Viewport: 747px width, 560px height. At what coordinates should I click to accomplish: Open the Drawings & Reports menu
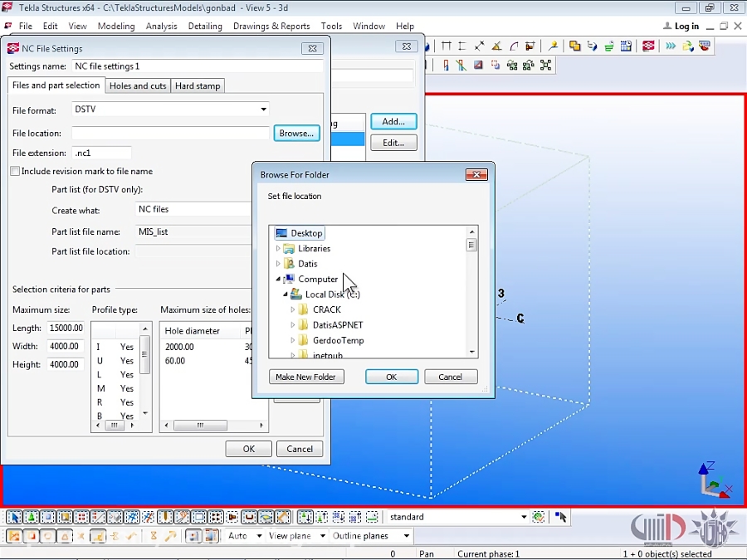point(271,27)
